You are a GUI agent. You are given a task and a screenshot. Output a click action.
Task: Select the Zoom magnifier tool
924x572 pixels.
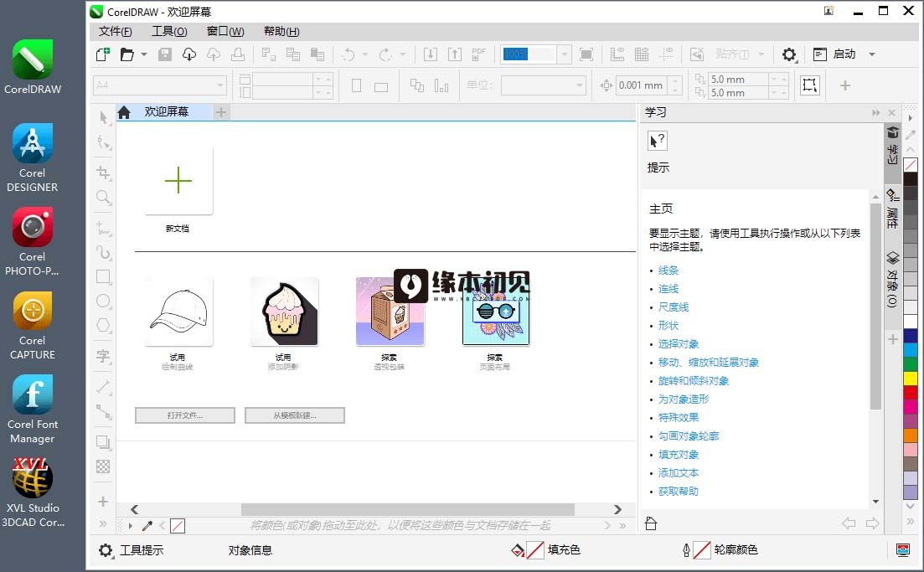104,198
